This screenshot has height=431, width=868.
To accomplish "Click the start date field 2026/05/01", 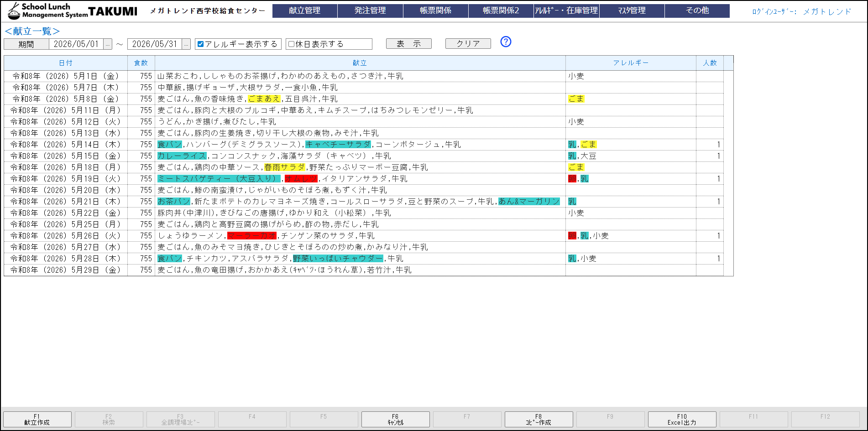I will pyautogui.click(x=76, y=44).
